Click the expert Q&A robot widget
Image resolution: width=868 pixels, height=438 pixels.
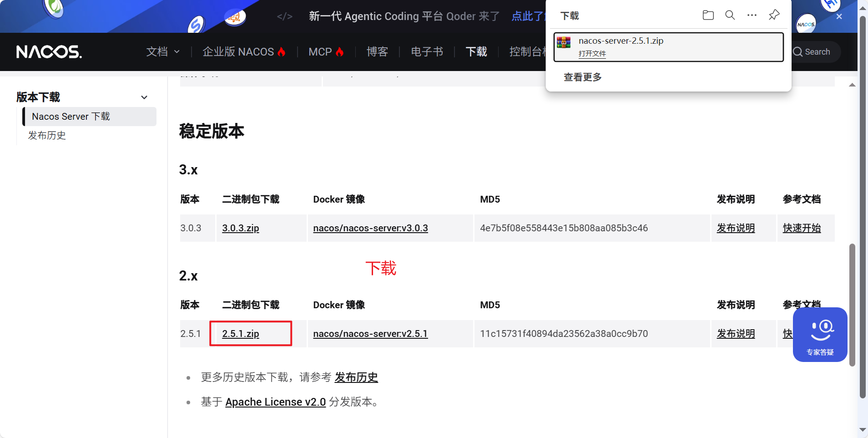(x=820, y=335)
